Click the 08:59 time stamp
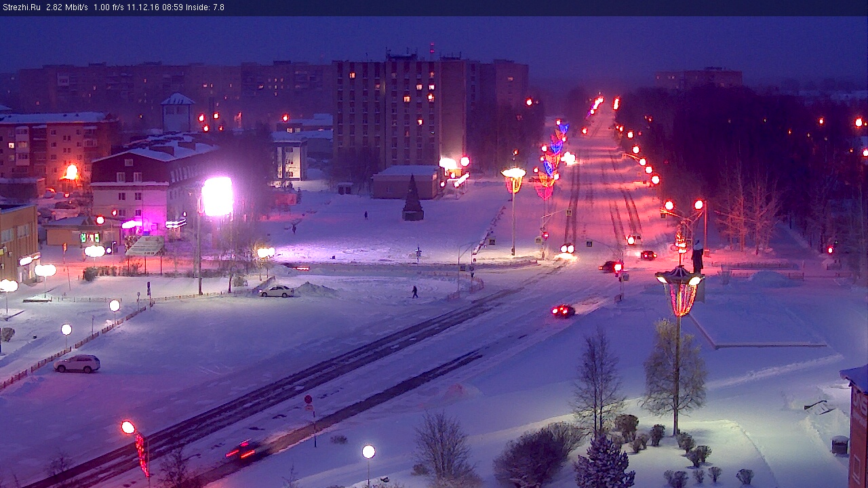The height and width of the screenshot is (488, 868). click(x=173, y=7)
